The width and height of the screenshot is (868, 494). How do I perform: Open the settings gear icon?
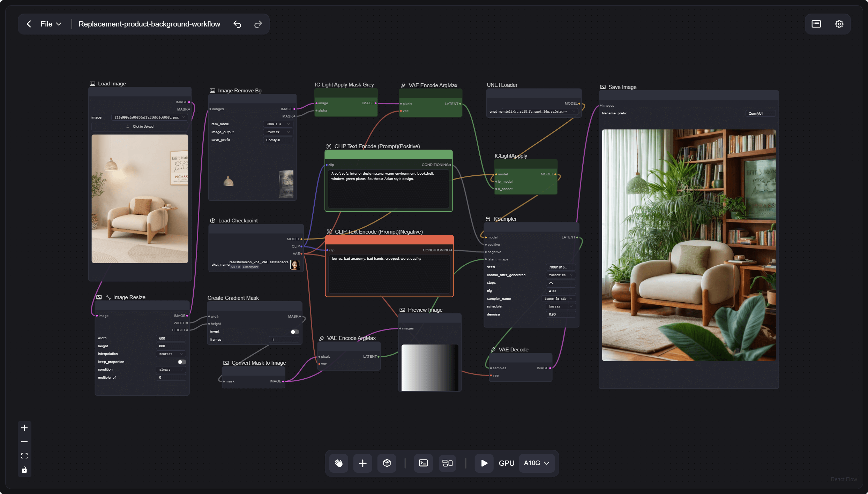839,24
